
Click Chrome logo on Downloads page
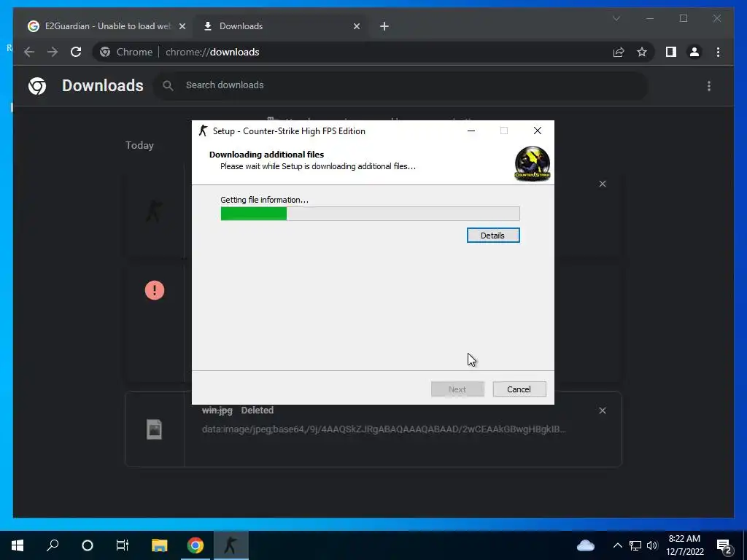click(37, 86)
